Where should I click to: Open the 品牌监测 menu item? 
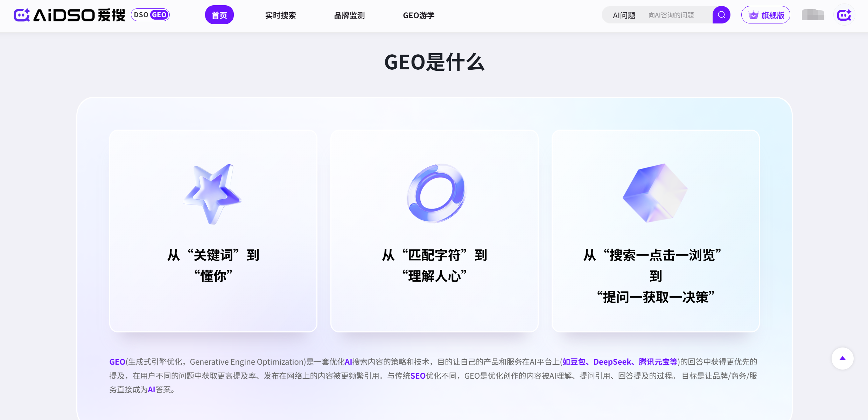[349, 15]
